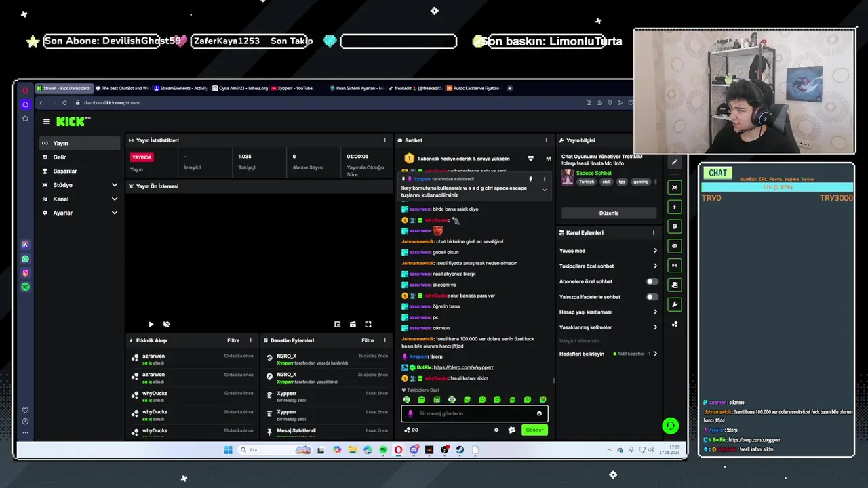Open Opera sidebar Instagram icon
868x488 pixels.
[x=25, y=273]
